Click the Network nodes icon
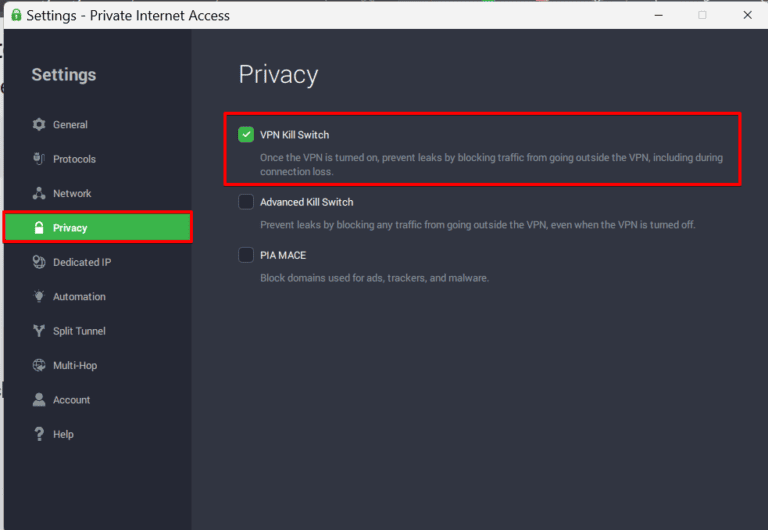768x530 pixels. pos(39,193)
